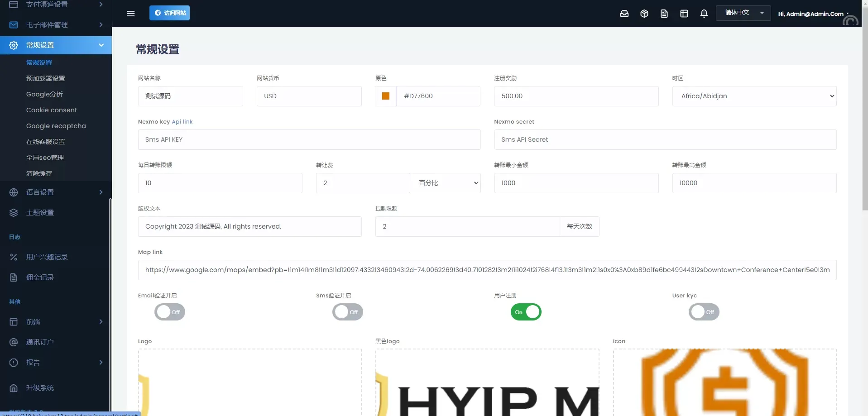Click the orange 原色 color swatch
This screenshot has height=416, width=868.
[386, 96]
